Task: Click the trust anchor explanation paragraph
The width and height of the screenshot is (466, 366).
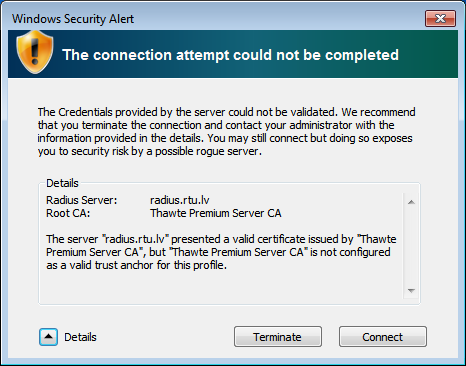Action: (x=221, y=252)
